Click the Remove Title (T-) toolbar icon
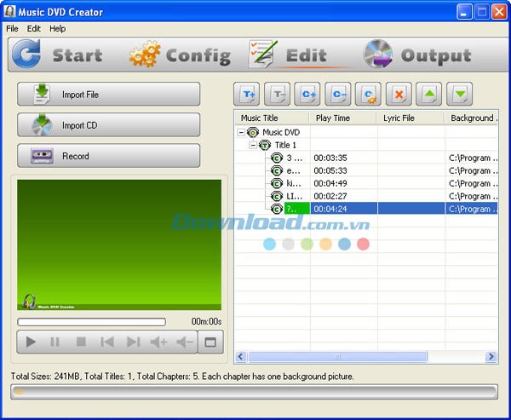Screen dimensions: 511x420 (277, 95)
